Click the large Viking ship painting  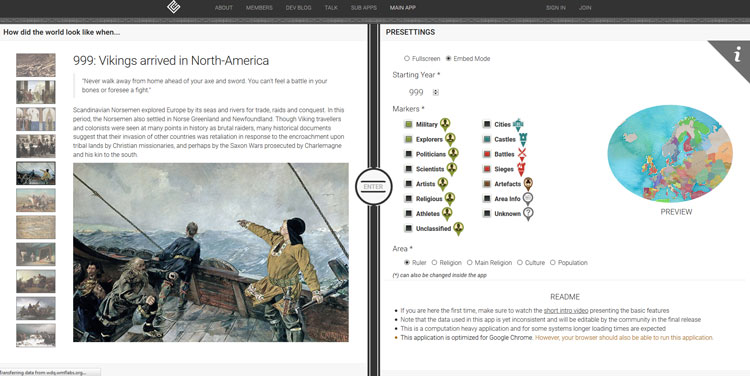tap(211, 252)
